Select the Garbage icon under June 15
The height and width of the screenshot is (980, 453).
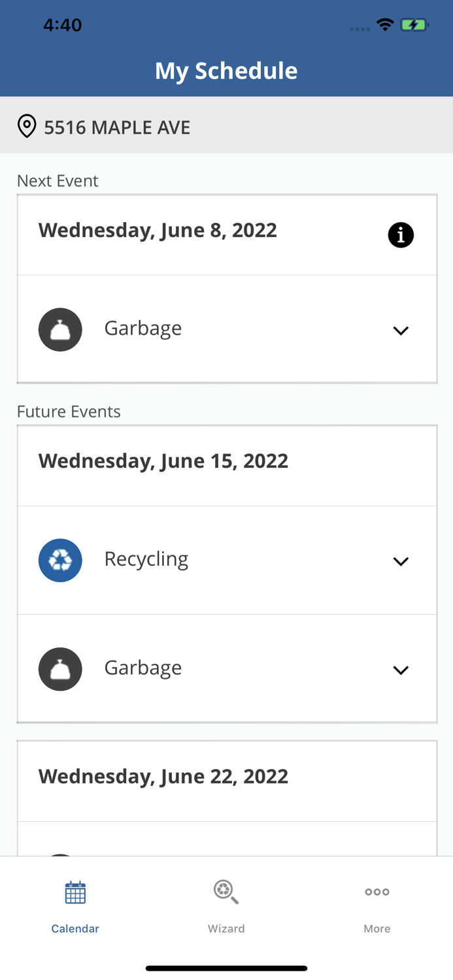pyautogui.click(x=60, y=668)
